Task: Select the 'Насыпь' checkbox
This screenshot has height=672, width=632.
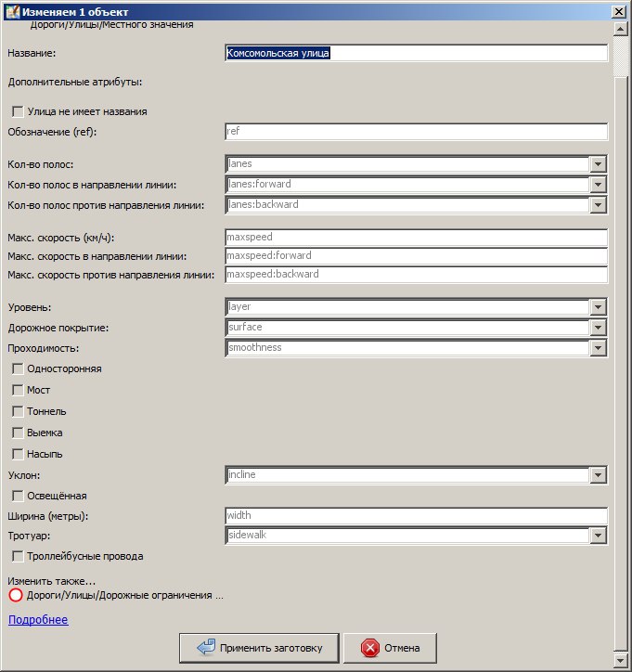Action: [18, 454]
